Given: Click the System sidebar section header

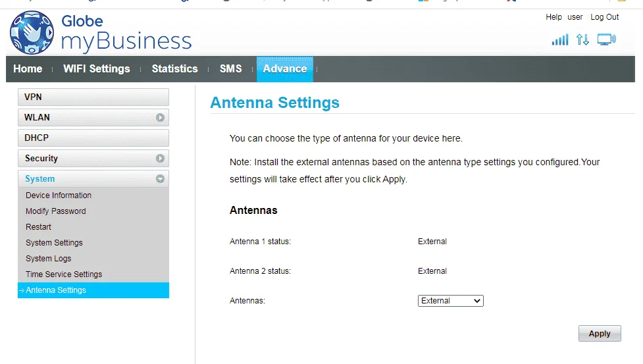Looking at the screenshot, I should coord(93,179).
